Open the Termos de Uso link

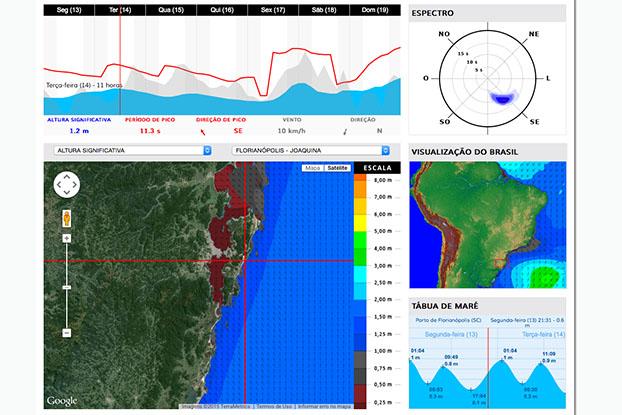pos(274,406)
